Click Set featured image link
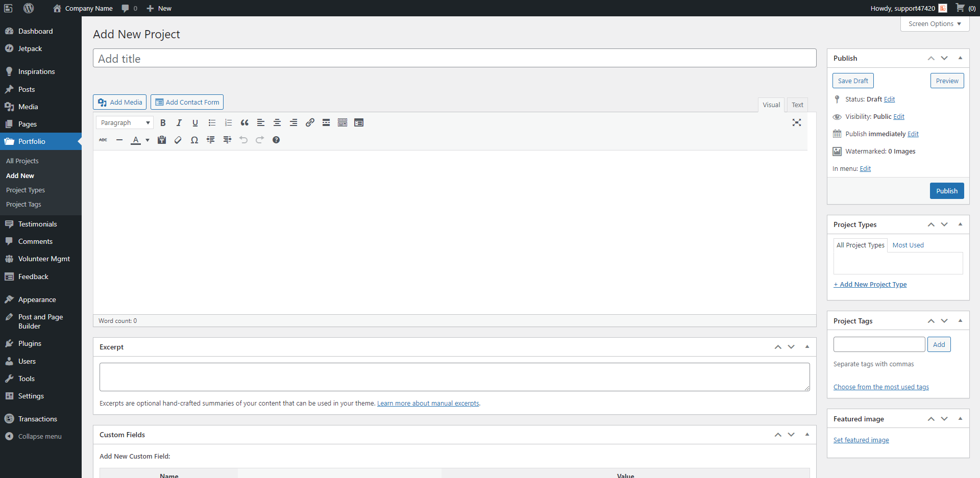Viewport: 980px width, 478px height. pos(861,440)
